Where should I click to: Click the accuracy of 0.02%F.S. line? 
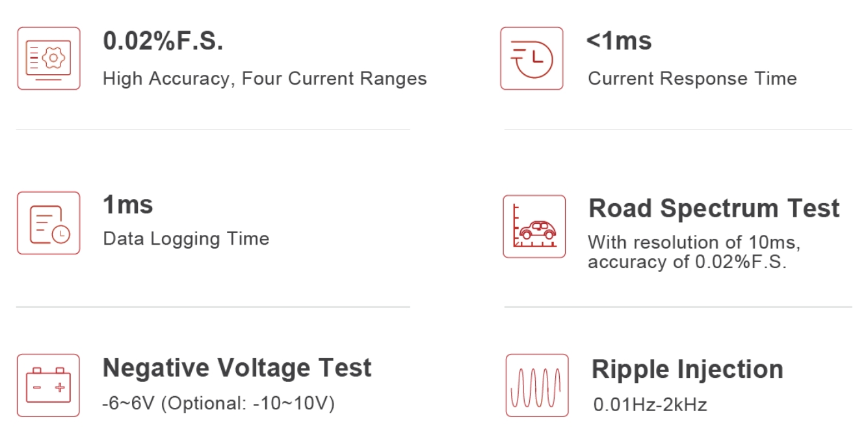pyautogui.click(x=688, y=263)
